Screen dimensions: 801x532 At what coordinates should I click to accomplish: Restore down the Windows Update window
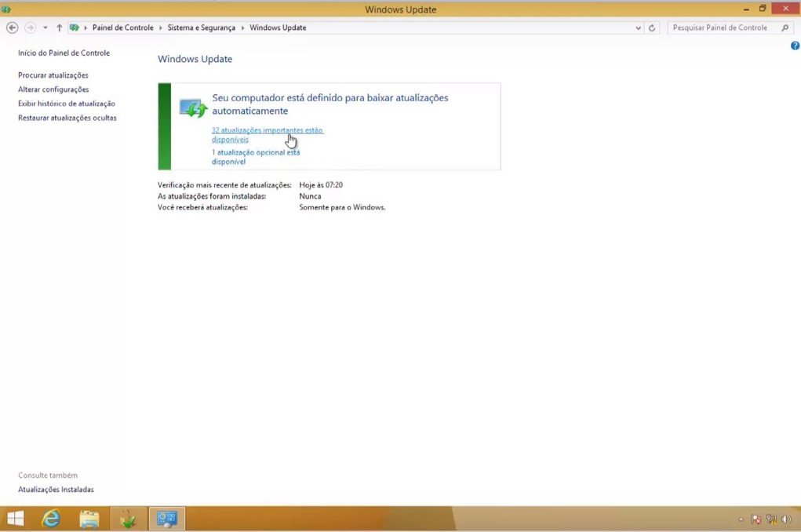coord(763,9)
